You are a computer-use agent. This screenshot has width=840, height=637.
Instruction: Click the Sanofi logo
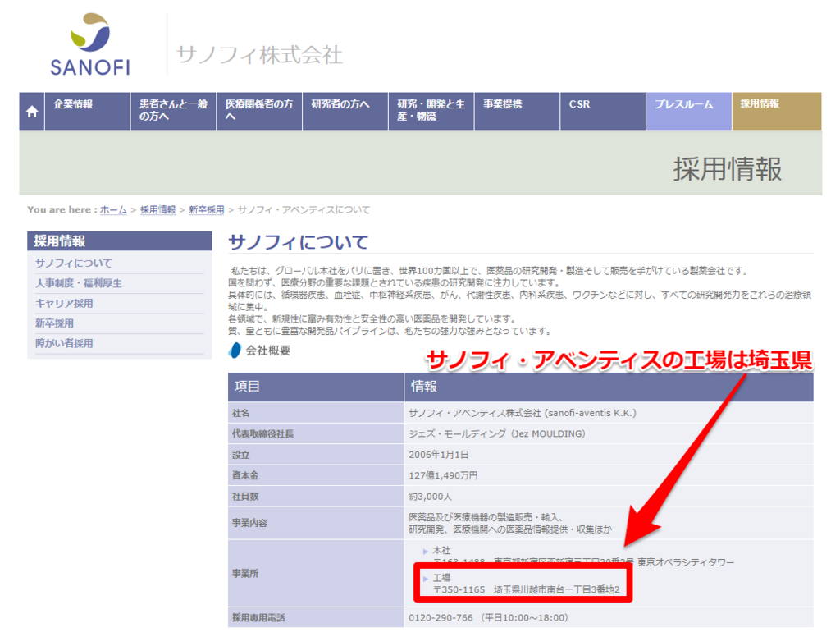(x=90, y=44)
